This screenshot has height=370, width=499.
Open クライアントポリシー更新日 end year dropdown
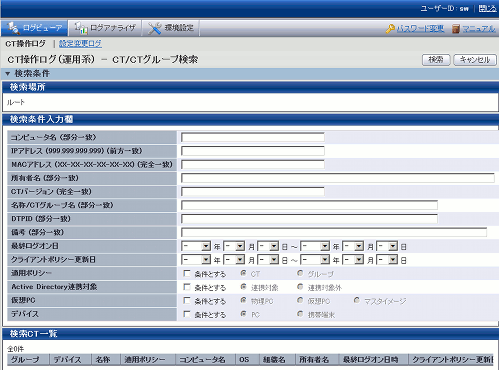coord(315,260)
